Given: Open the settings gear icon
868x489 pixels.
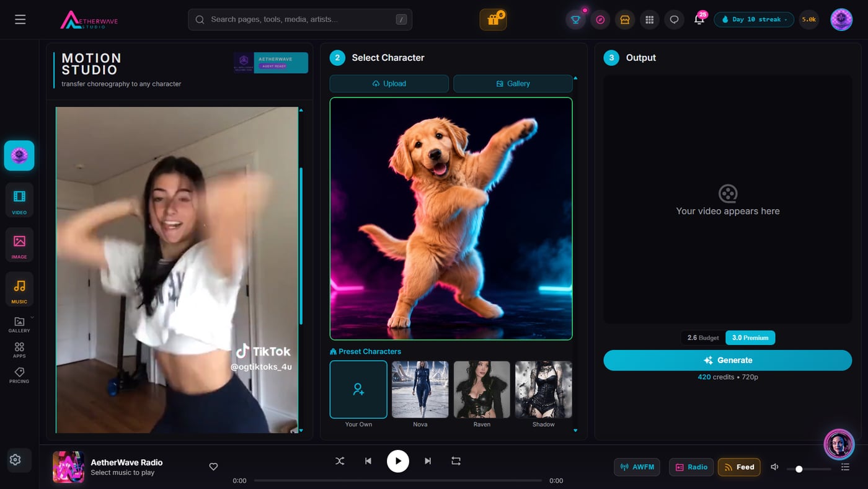Looking at the screenshot, I should [x=15, y=460].
